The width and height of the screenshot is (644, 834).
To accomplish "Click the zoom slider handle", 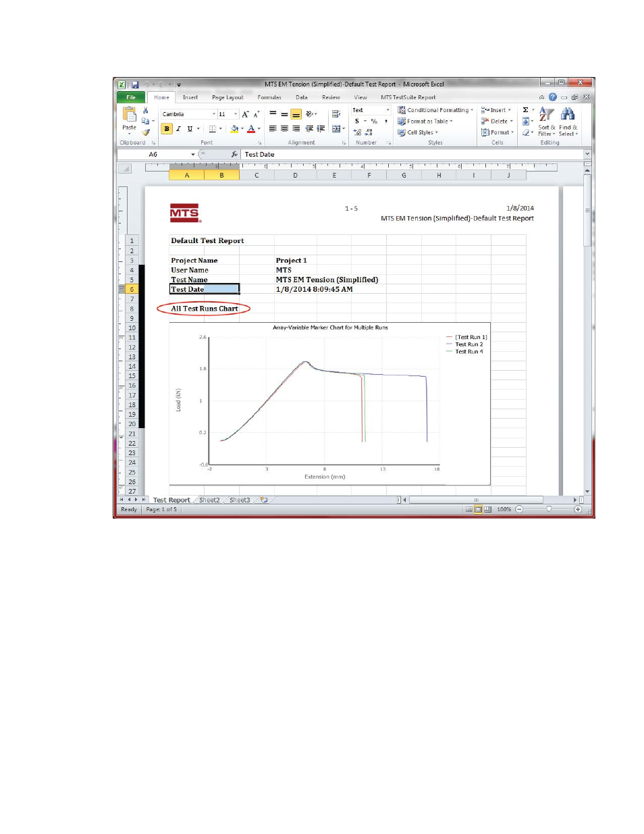I will pos(549,510).
